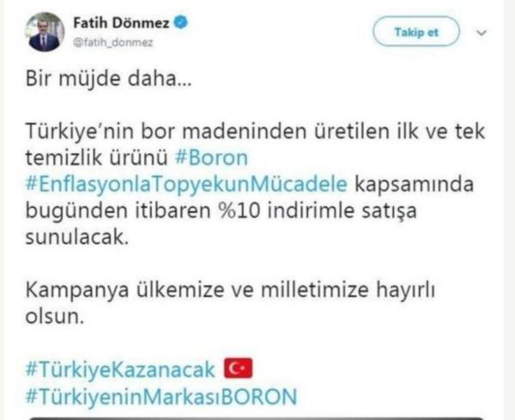Open Fatih Dönmez's profile photo
Image resolution: width=515 pixels, height=420 pixels.
tap(45, 32)
